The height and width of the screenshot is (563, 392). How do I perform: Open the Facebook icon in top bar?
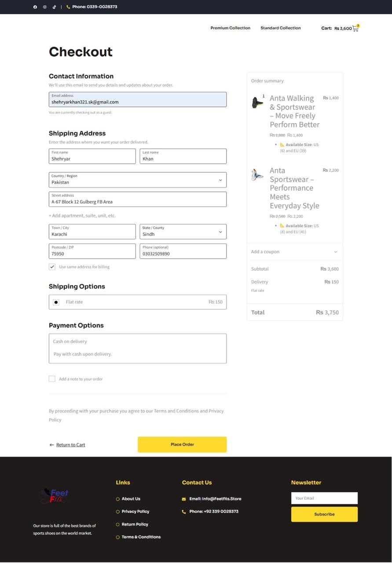pos(35,7)
